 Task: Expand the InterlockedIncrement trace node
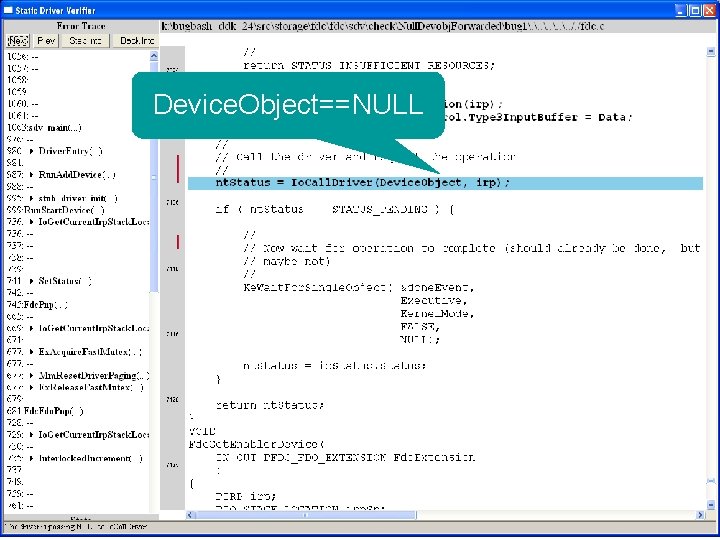[x=31, y=458]
